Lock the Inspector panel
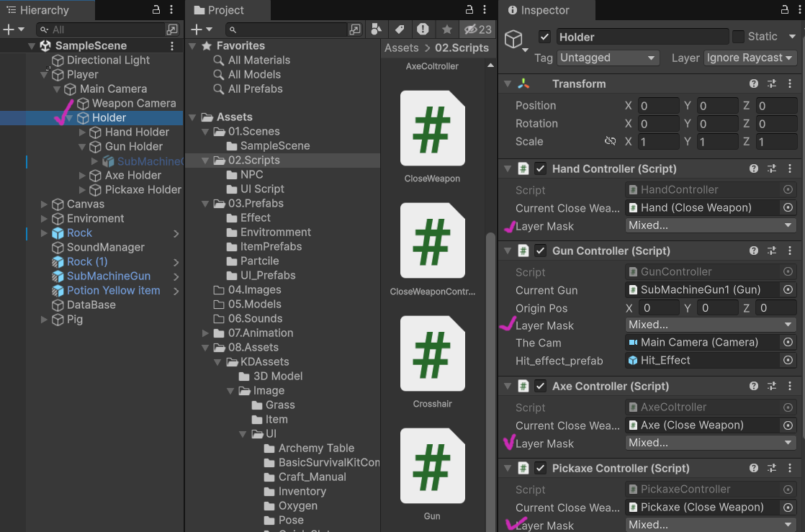Viewport: 805px width, 532px height. click(x=784, y=10)
